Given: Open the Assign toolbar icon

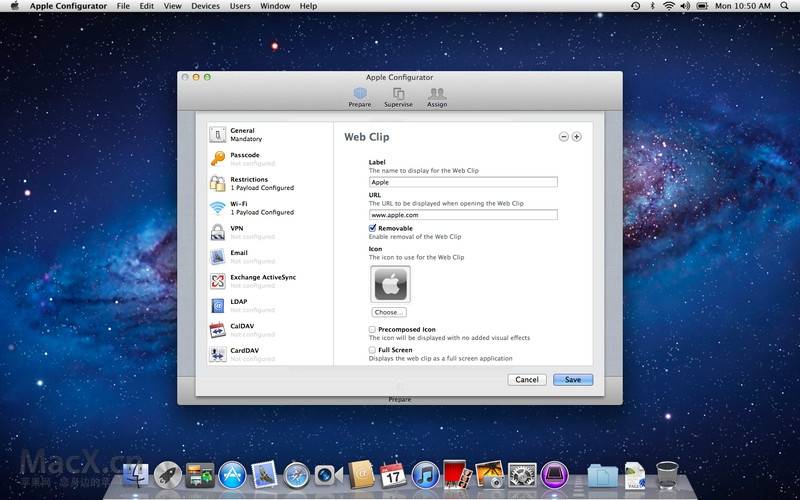Looking at the screenshot, I should pos(437,96).
